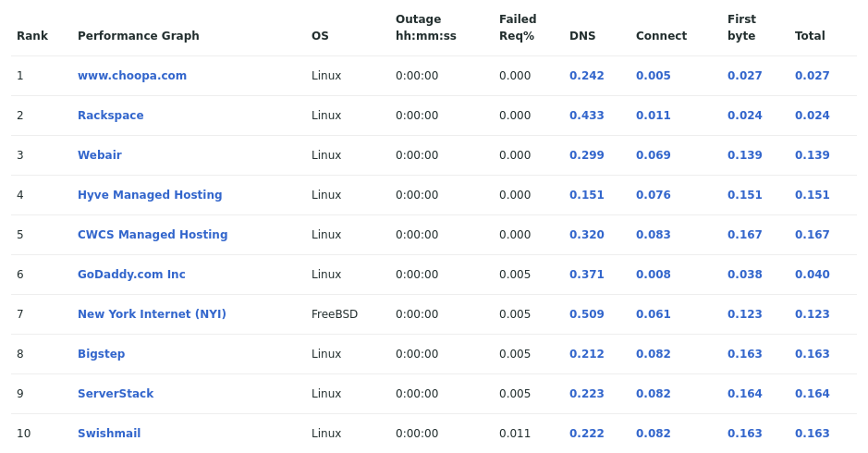Click Total value 0.027 for choopa
Image resolution: width=868 pixels, height=453 pixels.
click(x=813, y=75)
